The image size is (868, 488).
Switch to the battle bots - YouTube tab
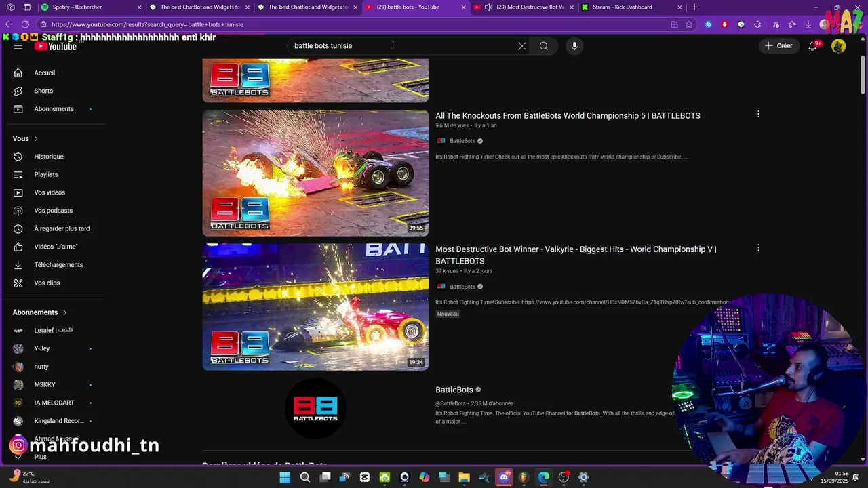point(416,7)
